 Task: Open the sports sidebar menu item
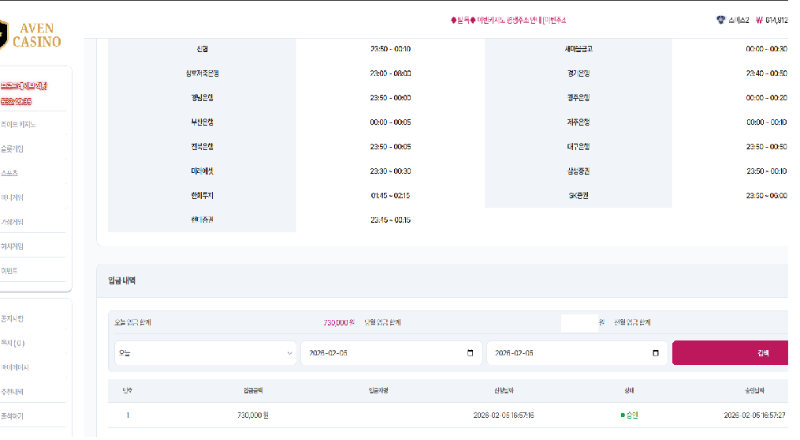[x=12, y=173]
